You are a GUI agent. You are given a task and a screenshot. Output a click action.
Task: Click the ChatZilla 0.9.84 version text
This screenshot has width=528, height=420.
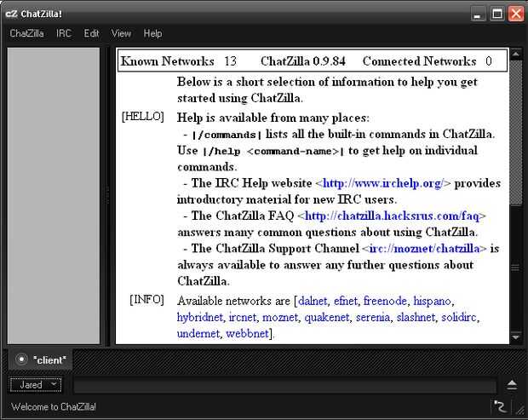tap(302, 61)
